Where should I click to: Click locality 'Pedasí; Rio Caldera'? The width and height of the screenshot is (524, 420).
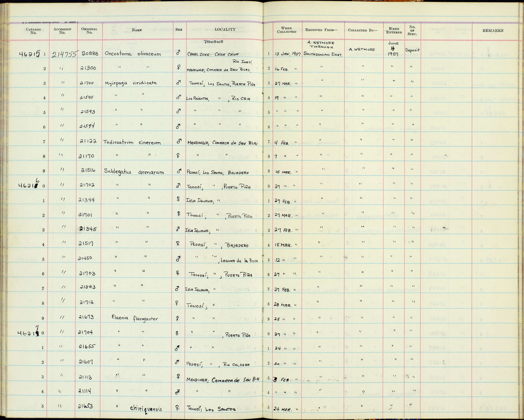pyautogui.click(x=218, y=365)
